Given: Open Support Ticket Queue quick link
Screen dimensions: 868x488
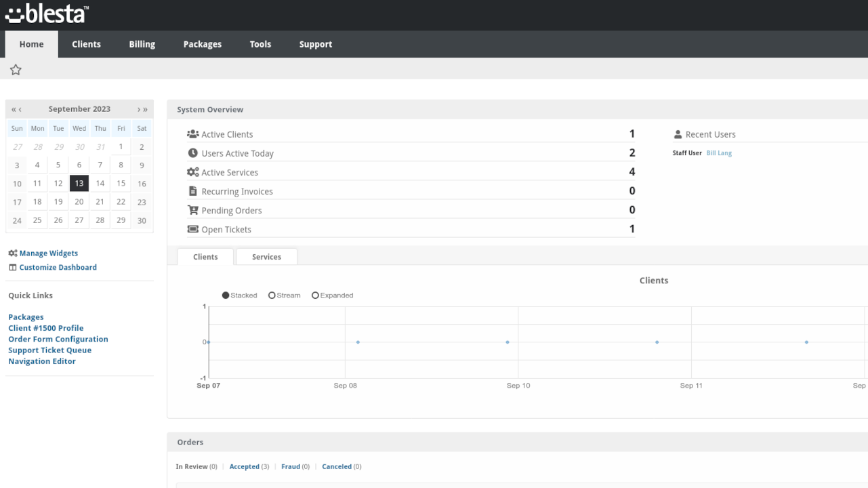Looking at the screenshot, I should pyautogui.click(x=49, y=350).
